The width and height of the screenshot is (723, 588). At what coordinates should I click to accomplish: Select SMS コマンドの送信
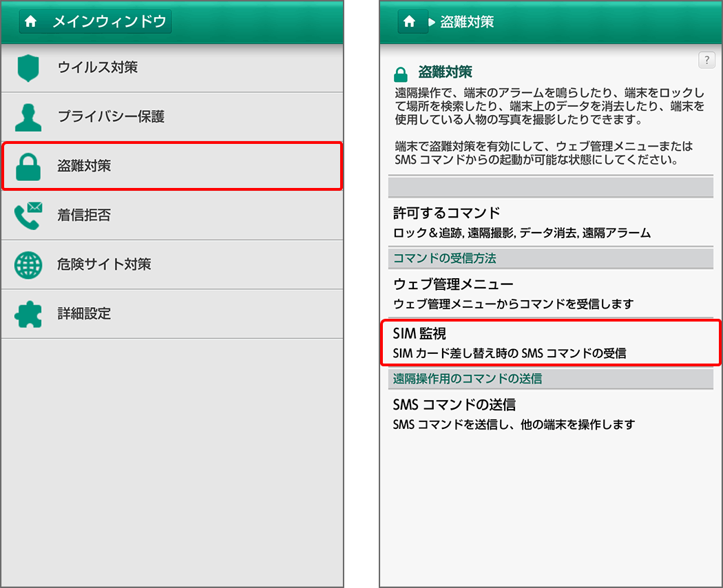[x=551, y=412]
